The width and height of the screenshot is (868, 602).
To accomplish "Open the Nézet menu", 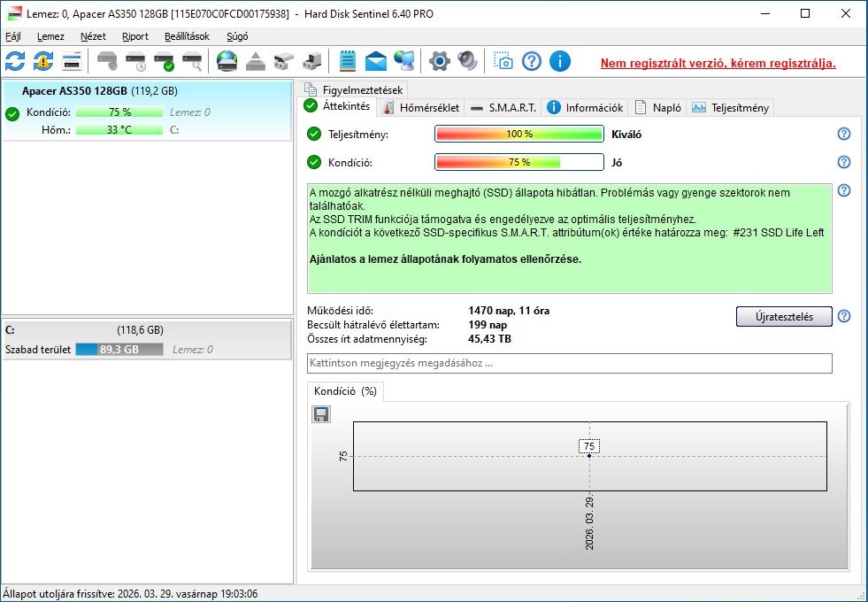I will tap(93, 36).
